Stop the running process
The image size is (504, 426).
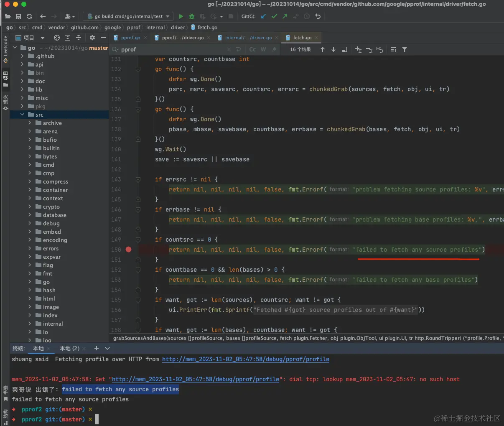tap(230, 16)
